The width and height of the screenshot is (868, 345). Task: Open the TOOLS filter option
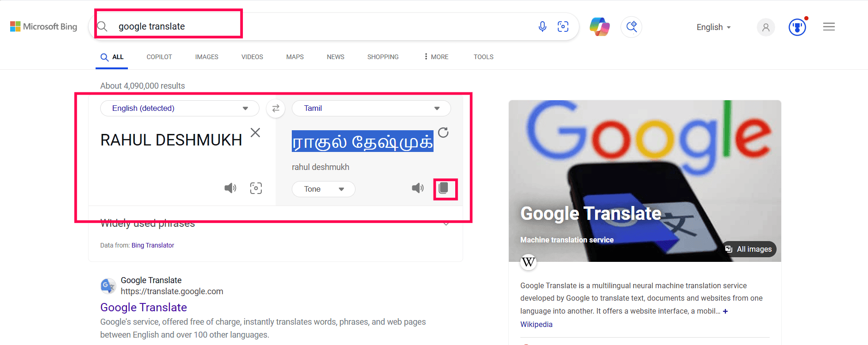coord(483,57)
